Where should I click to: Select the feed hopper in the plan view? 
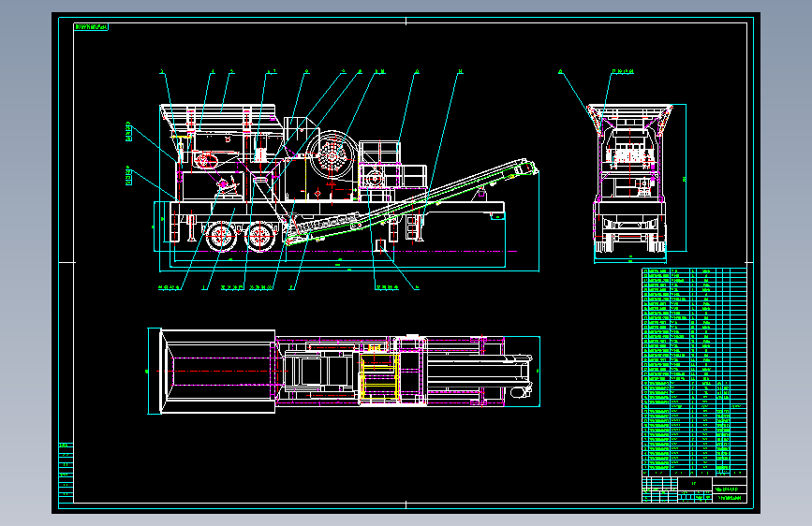217,372
